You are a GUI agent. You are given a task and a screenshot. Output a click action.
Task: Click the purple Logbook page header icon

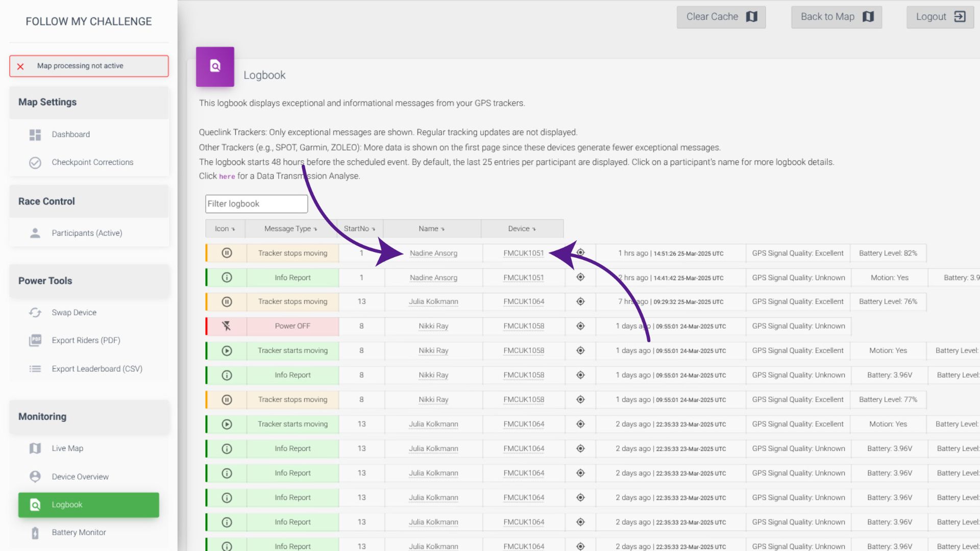point(215,66)
